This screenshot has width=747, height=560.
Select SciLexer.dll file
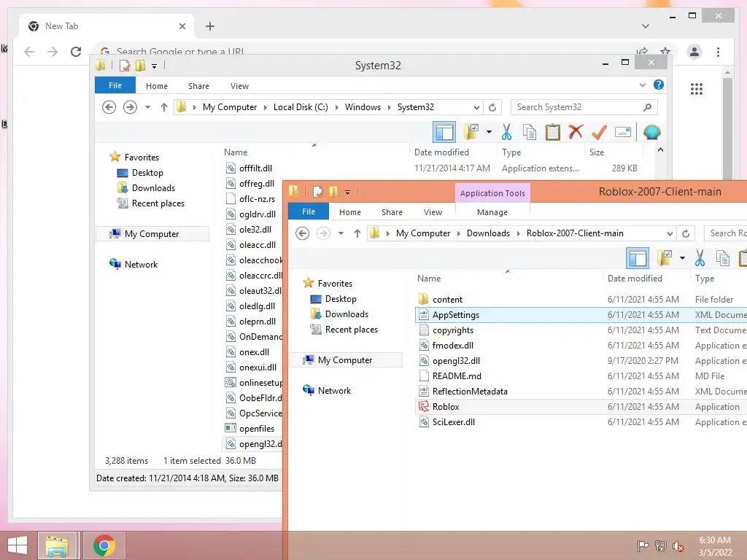coord(446,422)
